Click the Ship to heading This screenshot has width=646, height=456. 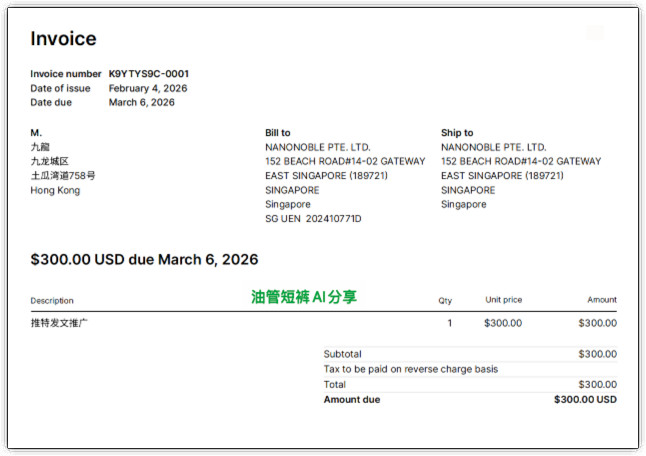click(x=457, y=133)
